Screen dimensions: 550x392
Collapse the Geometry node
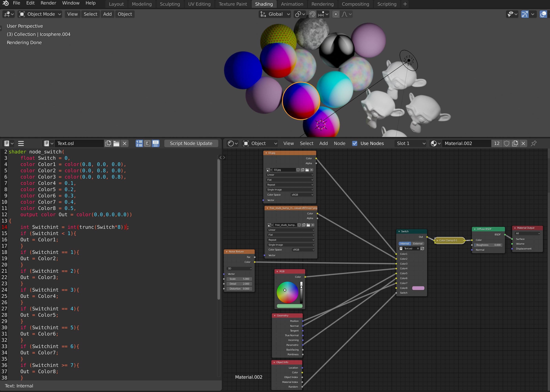275,315
